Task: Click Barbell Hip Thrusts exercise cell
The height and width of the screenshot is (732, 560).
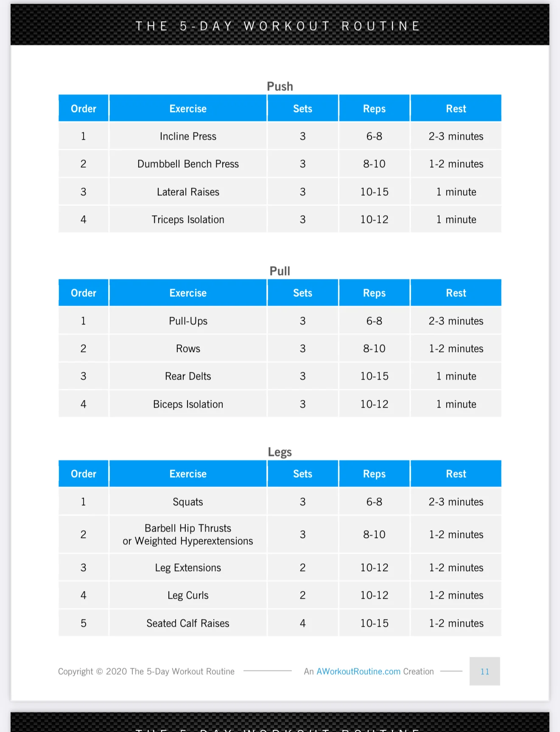Action: pyautogui.click(x=188, y=535)
